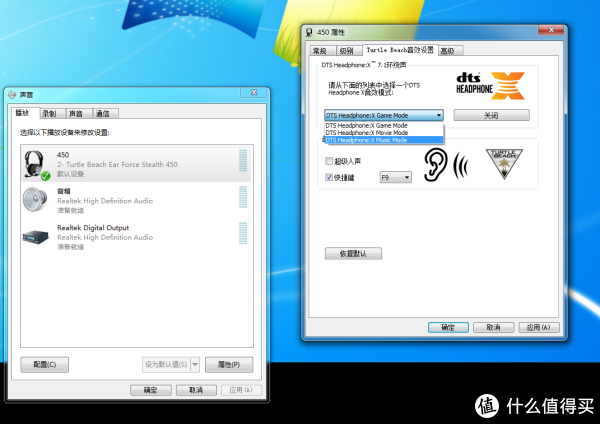The height and width of the screenshot is (424, 600).
Task: Click the level meter of device 450
Action: tap(243, 160)
